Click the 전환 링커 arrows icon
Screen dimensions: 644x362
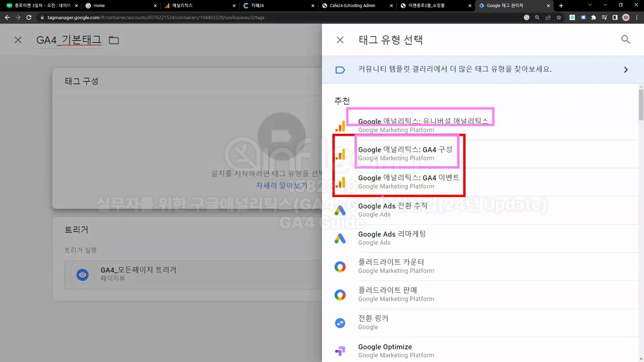pyautogui.click(x=340, y=323)
